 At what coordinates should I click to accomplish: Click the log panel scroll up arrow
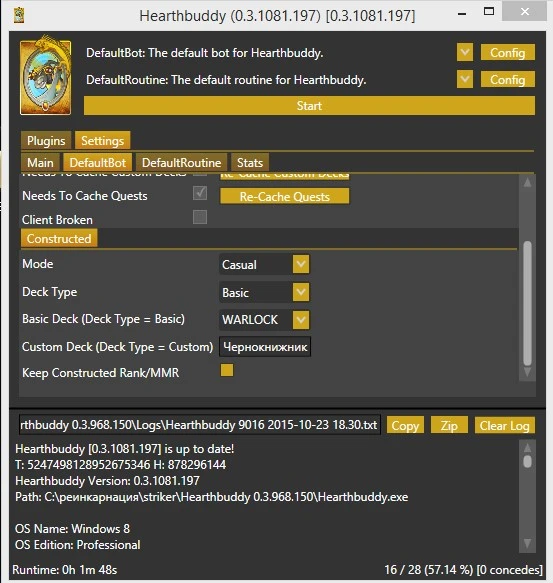(x=527, y=447)
